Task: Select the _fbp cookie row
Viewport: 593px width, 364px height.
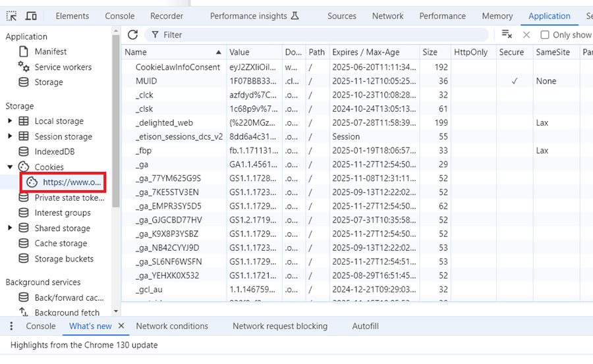Action: (357, 151)
